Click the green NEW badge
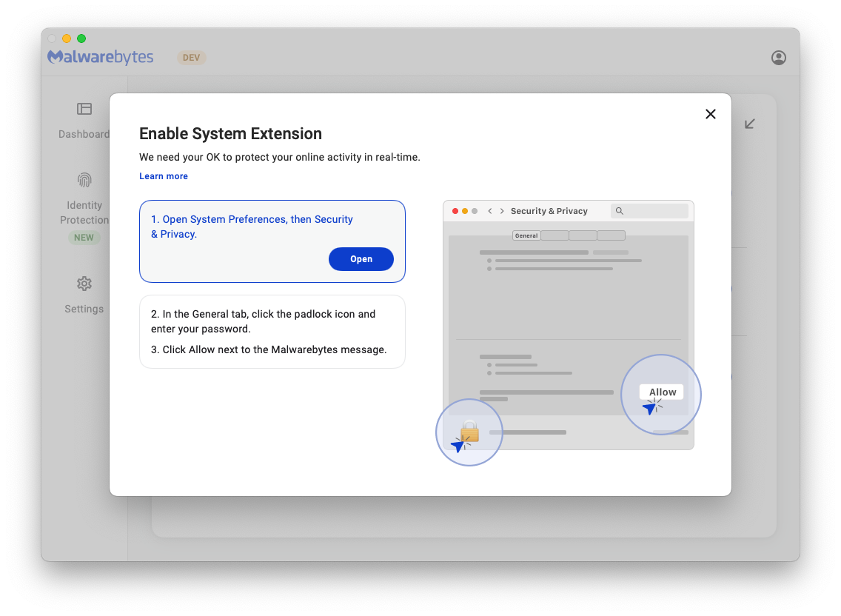Viewport: 841px width, 616px height. click(x=84, y=238)
